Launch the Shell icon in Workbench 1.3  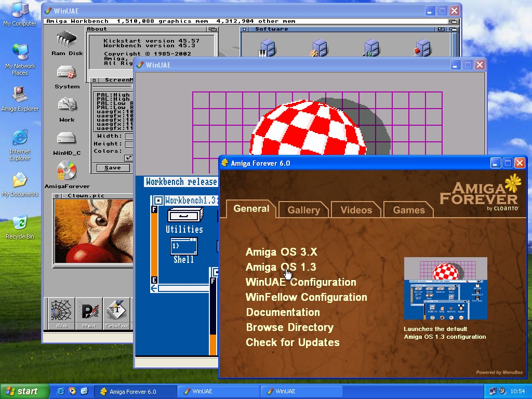click(184, 251)
